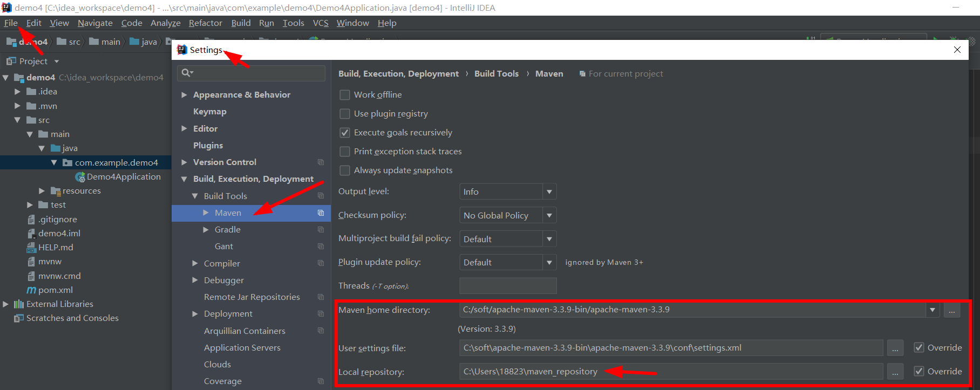Enable Print exception stack traces
Screen dimensions: 980x390
[345, 152]
